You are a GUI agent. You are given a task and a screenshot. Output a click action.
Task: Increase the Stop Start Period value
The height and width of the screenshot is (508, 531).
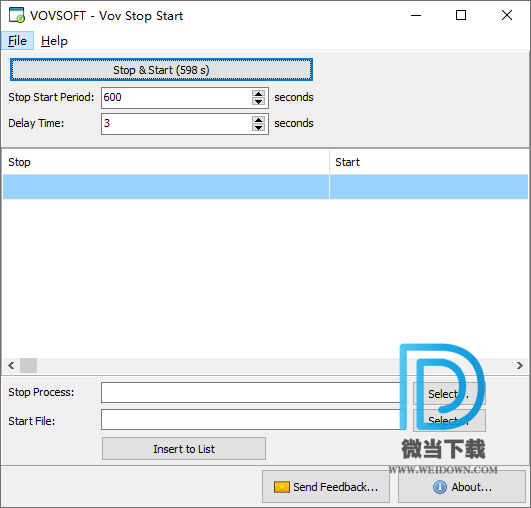tap(259, 94)
